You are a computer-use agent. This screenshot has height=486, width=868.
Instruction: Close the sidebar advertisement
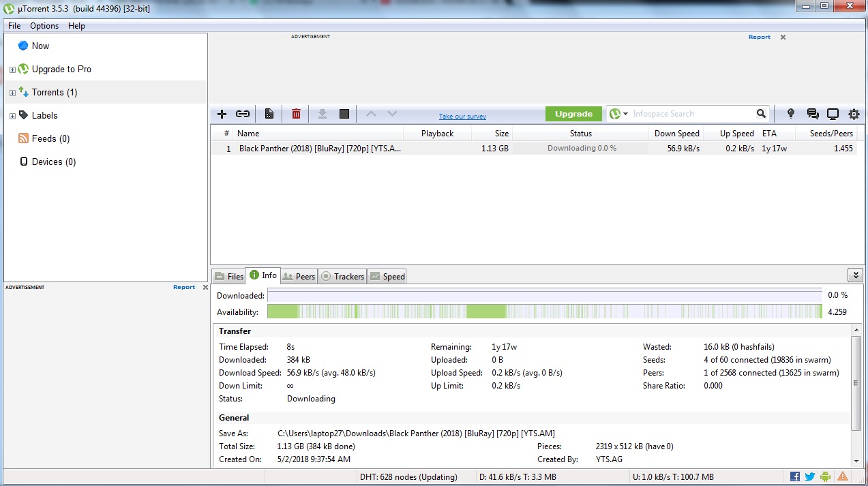(x=205, y=287)
